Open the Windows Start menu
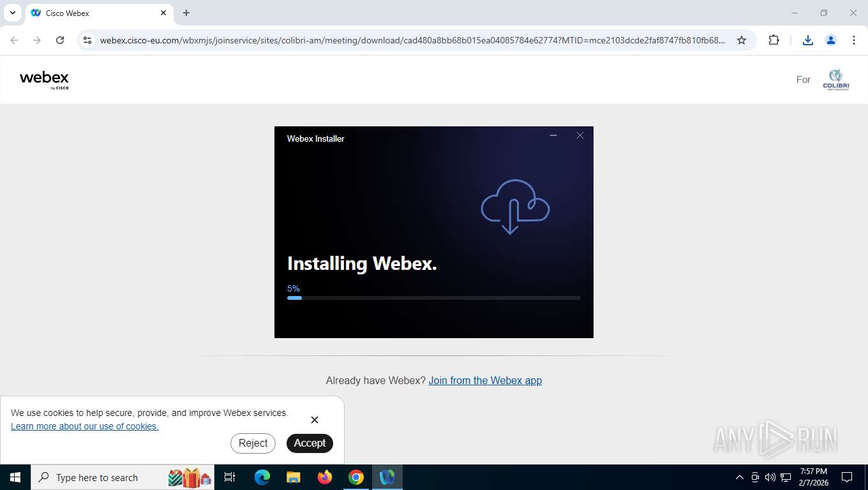The image size is (868, 490). 15,477
